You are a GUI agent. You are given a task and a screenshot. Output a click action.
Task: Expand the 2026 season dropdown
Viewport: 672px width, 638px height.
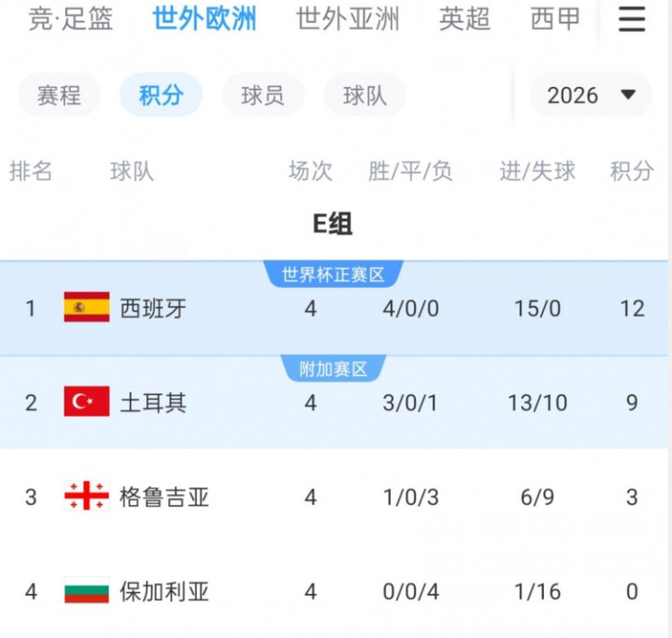(591, 95)
